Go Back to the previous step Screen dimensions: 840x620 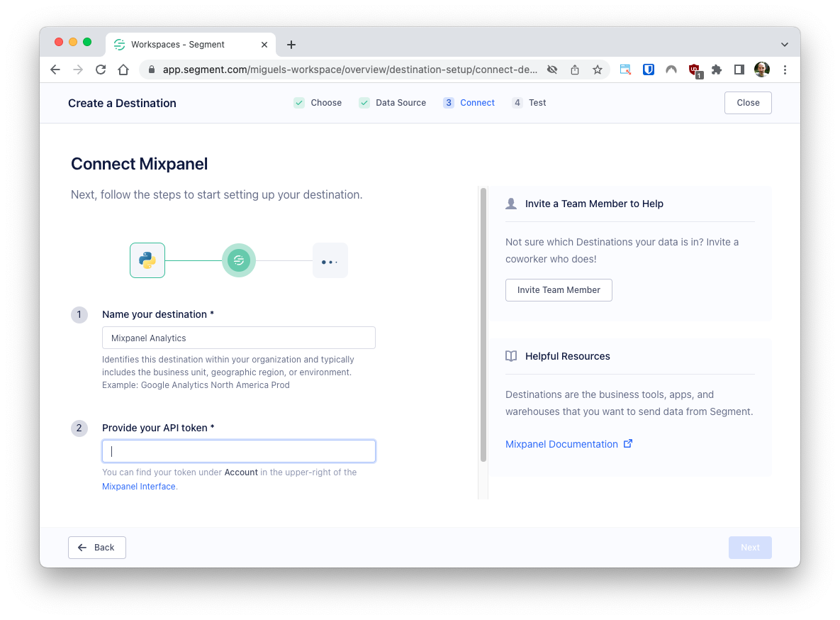pos(97,548)
